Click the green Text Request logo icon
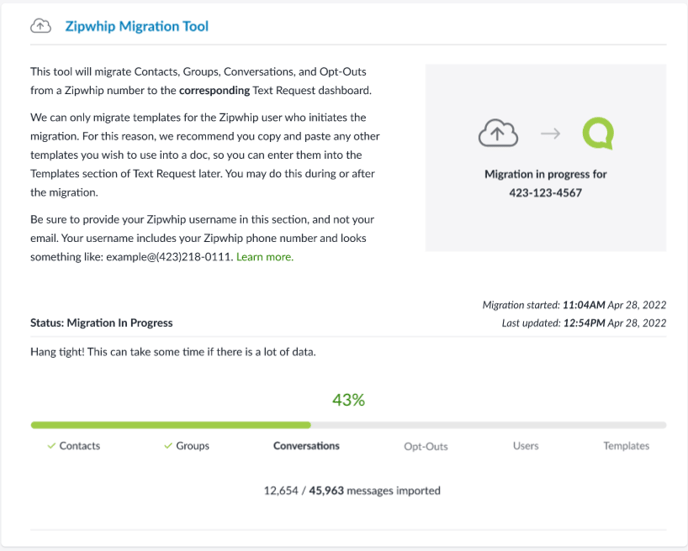Image resolution: width=688 pixels, height=551 pixels. [x=598, y=133]
